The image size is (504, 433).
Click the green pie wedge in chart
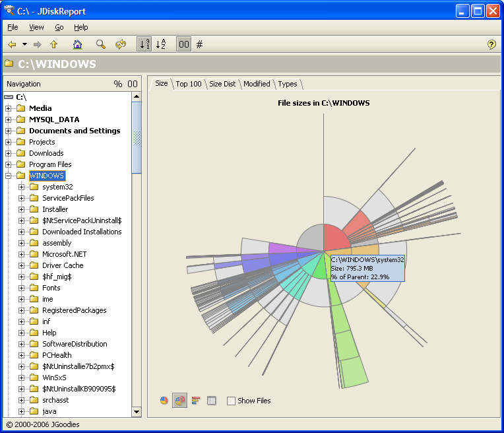pos(320,269)
